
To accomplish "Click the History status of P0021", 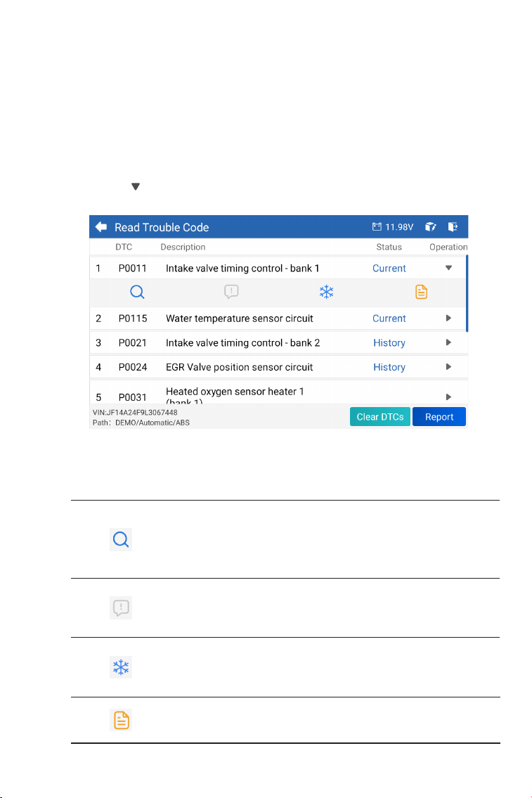I will [389, 343].
